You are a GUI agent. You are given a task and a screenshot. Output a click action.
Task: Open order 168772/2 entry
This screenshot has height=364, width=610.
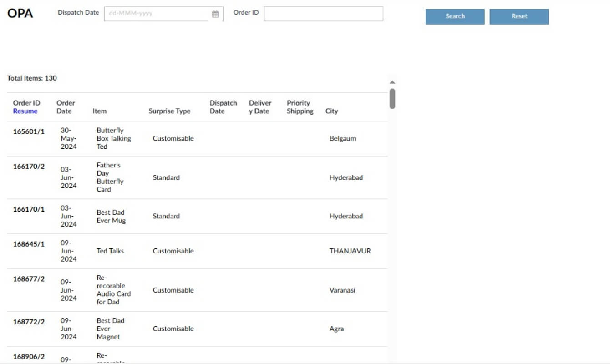(x=29, y=322)
